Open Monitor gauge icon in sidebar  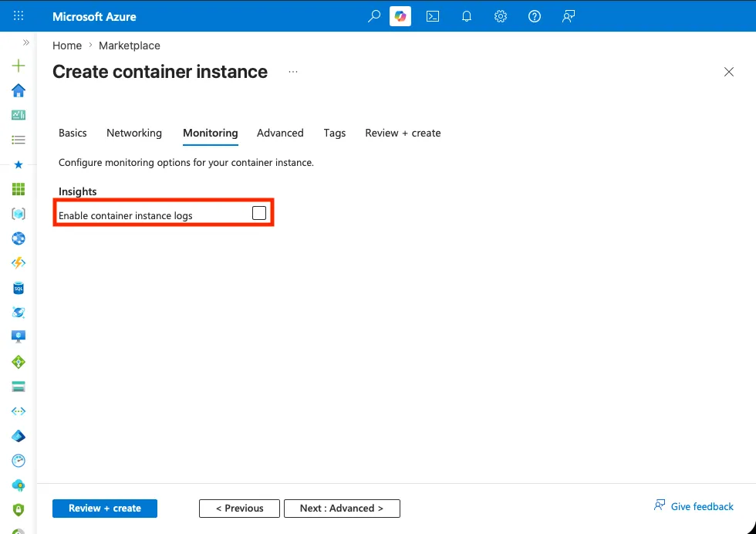pos(19,461)
